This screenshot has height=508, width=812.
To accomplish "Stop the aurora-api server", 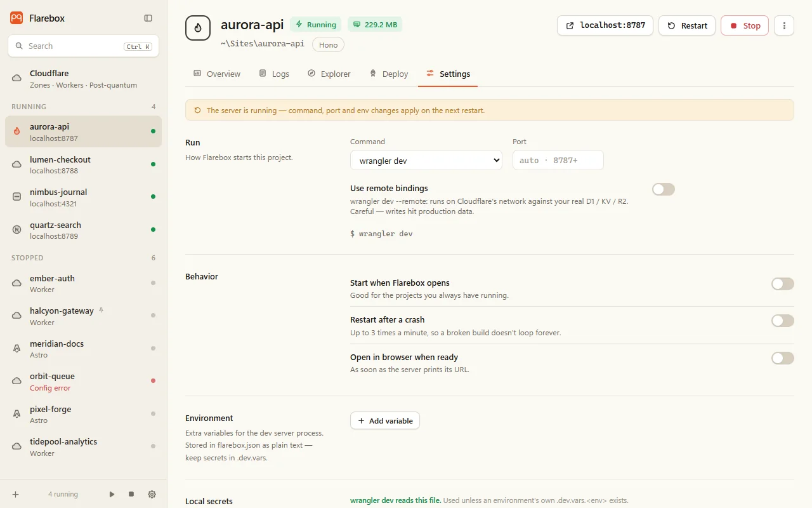I will [x=745, y=25].
